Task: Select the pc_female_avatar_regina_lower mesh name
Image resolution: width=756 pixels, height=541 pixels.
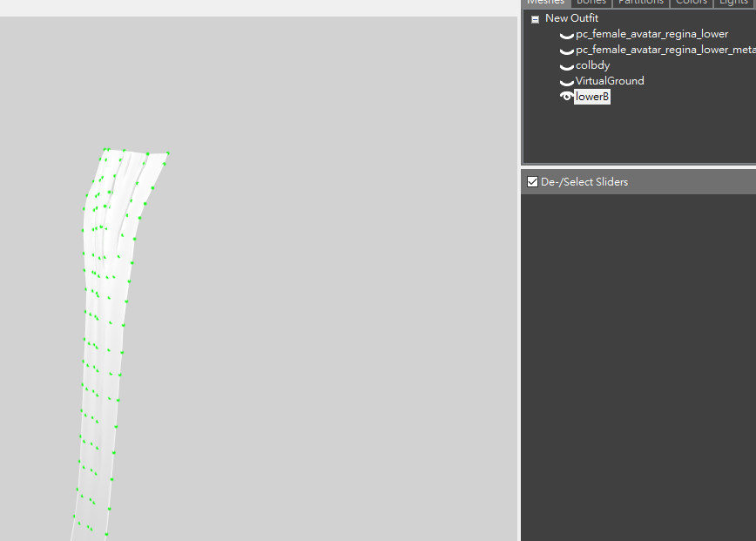Action: (x=651, y=34)
